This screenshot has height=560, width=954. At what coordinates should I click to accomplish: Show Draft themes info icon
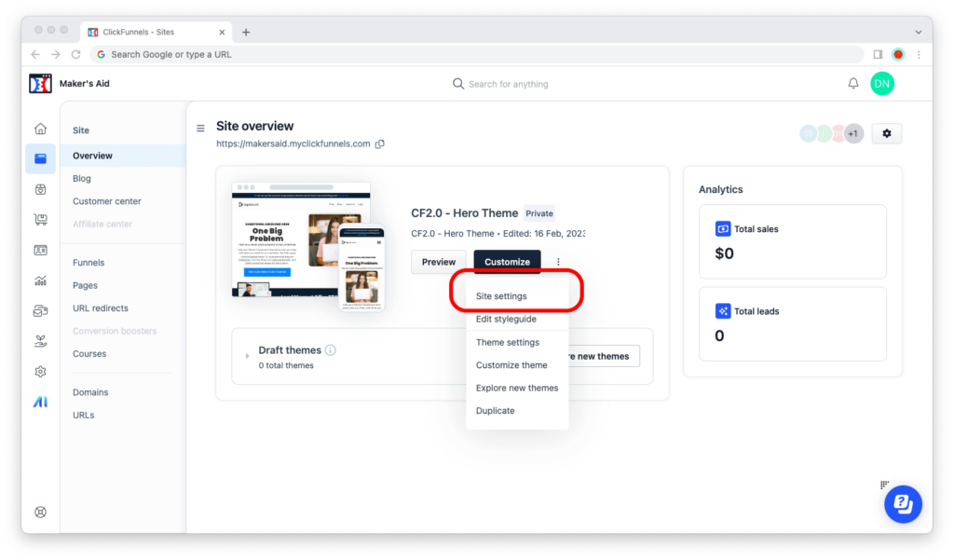tap(331, 350)
